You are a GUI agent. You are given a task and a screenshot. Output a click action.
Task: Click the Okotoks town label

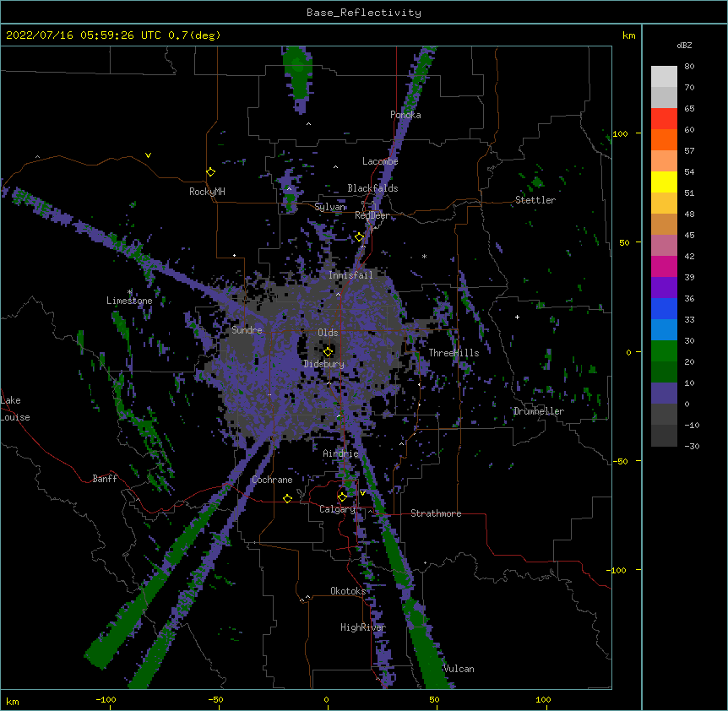click(348, 591)
